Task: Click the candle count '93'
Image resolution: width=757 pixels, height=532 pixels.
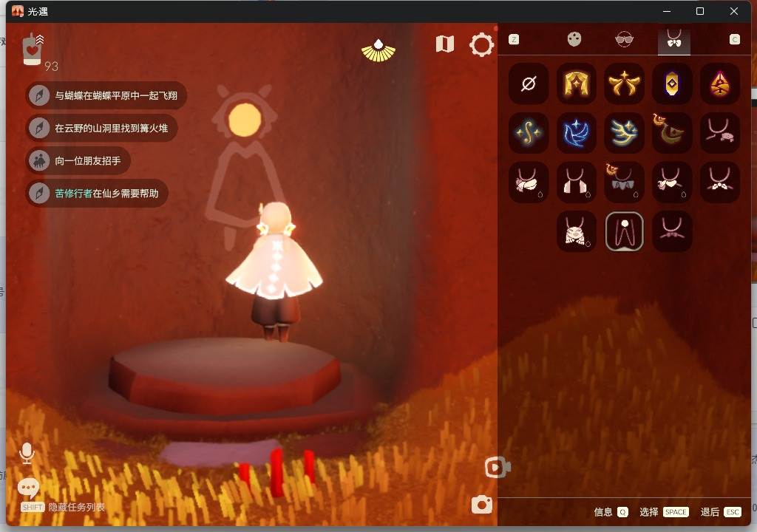Action: (51, 66)
